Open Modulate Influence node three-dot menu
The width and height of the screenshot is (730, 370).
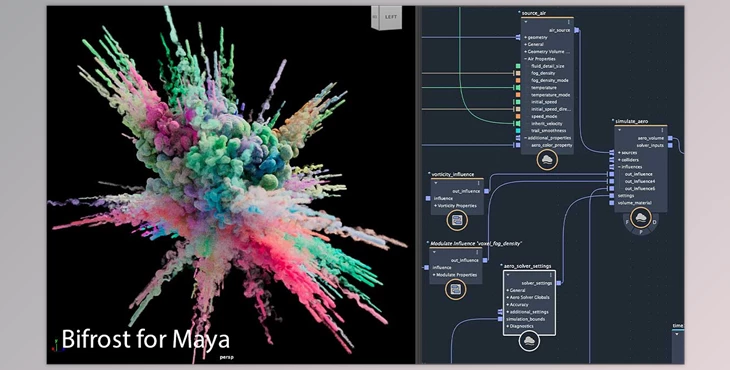(477, 252)
